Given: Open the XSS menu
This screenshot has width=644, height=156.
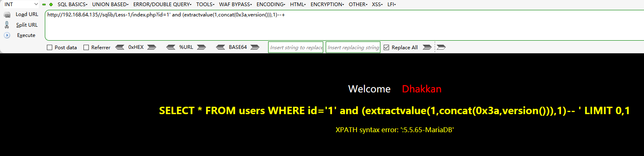Looking at the screenshot, I should [x=377, y=5].
